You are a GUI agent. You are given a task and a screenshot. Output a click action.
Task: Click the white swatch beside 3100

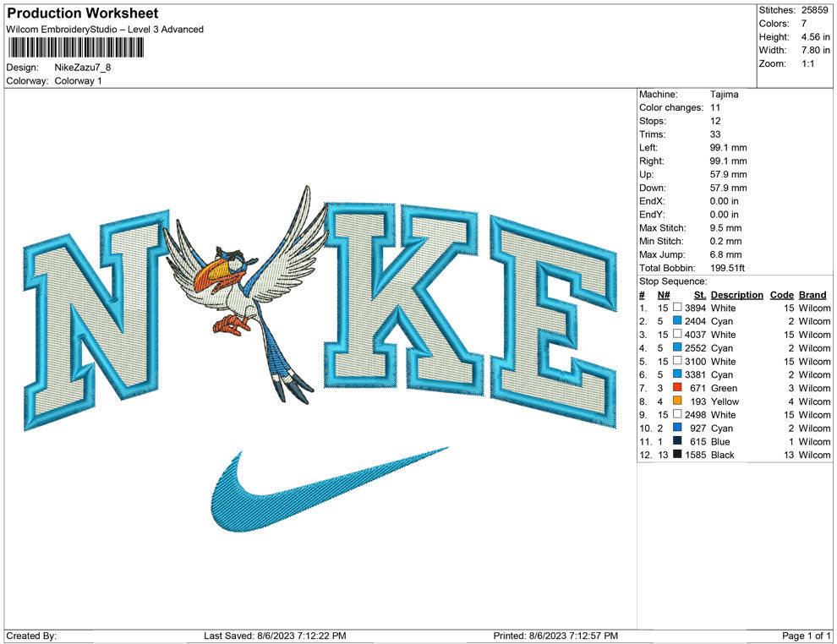677,361
